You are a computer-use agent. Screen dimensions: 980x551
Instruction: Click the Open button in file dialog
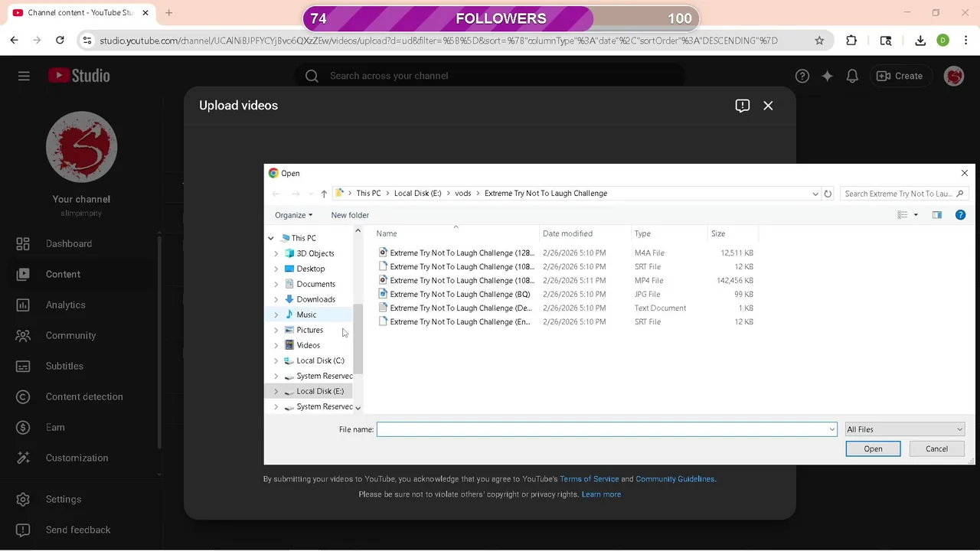point(873,448)
